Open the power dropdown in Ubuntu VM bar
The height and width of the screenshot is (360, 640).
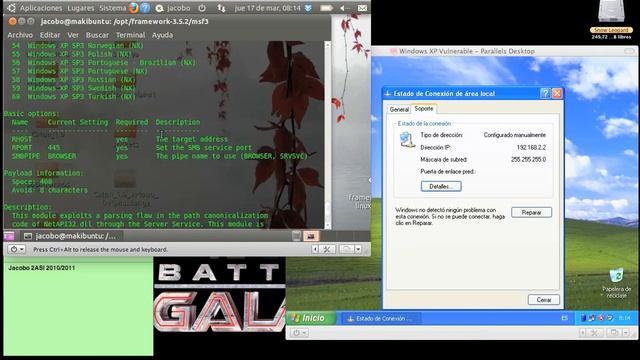17,249
